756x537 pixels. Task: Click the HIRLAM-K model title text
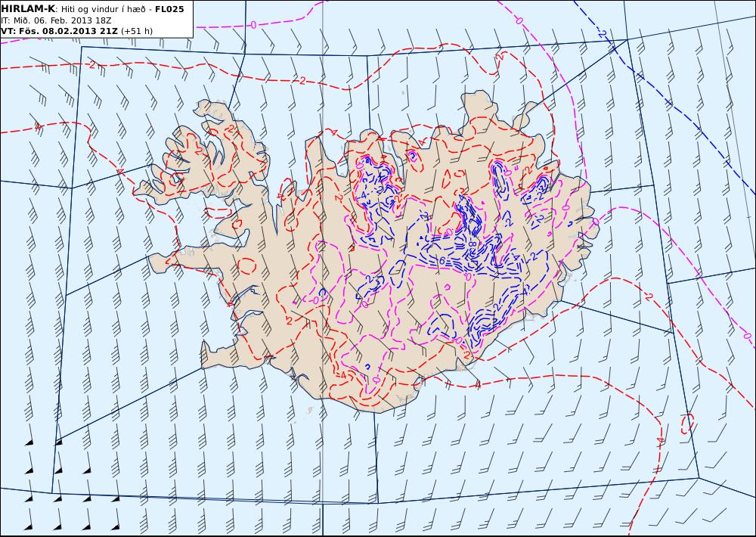click(x=28, y=9)
